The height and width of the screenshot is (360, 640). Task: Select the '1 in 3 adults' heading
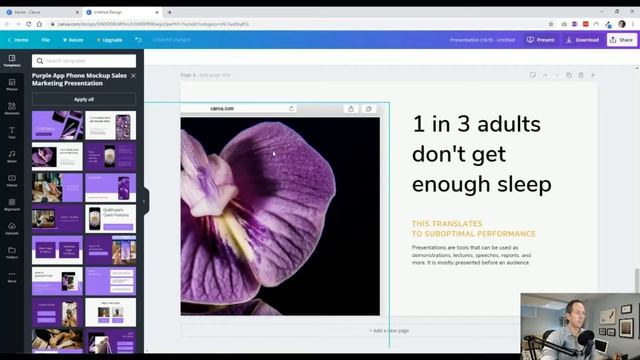click(482, 154)
